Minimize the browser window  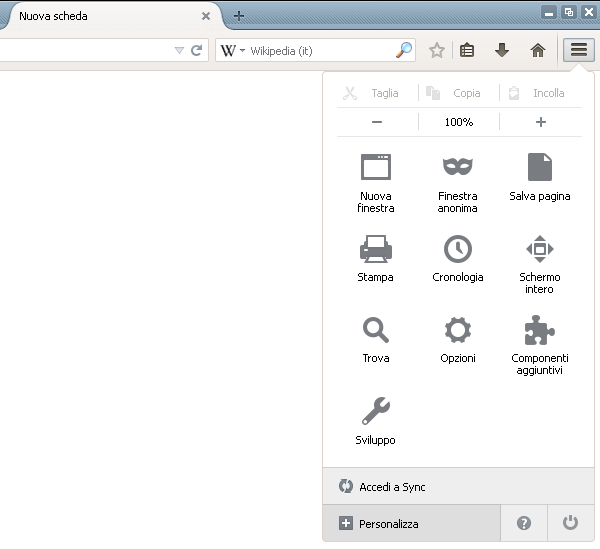[549, 13]
